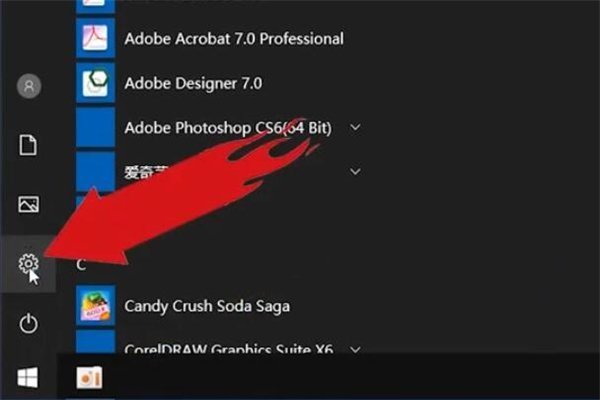Open the orange app icon on taskbar
The width and height of the screenshot is (600, 400).
tap(91, 377)
